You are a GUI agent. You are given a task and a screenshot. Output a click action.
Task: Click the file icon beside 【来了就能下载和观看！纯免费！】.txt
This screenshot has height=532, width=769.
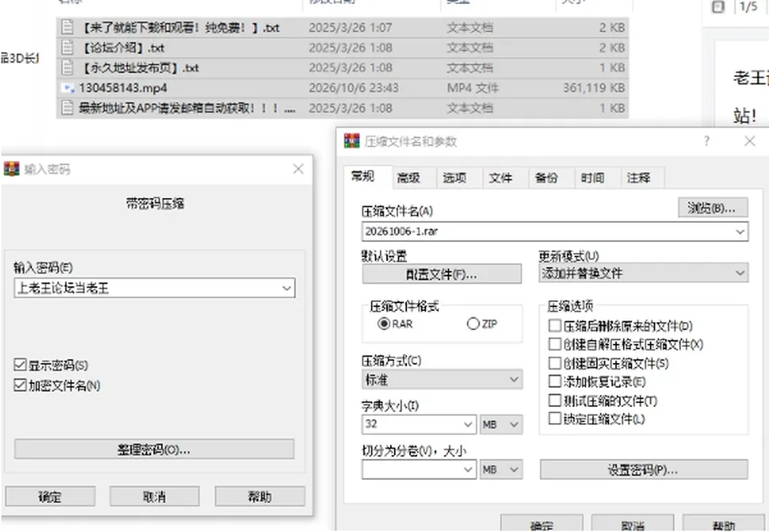pyautogui.click(x=67, y=27)
